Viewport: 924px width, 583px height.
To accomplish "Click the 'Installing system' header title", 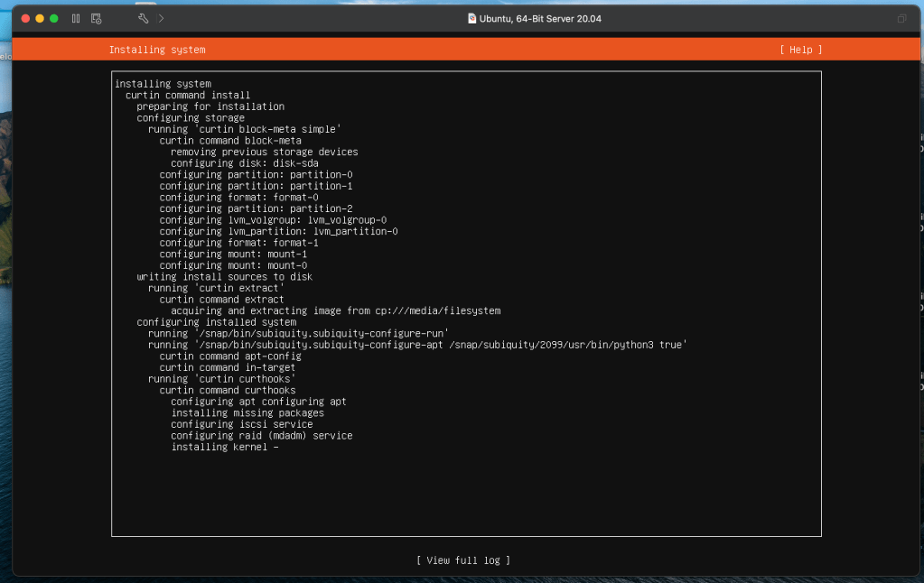I will coord(157,50).
